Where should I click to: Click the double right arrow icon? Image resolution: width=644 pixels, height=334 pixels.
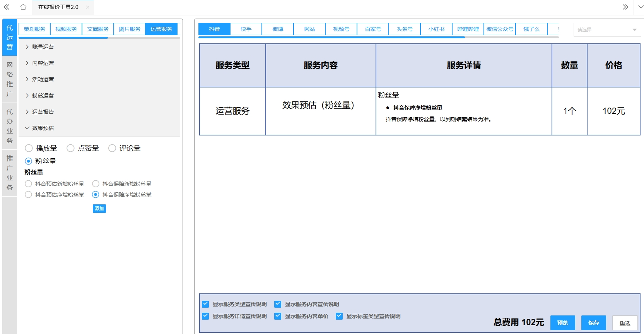(x=625, y=7)
